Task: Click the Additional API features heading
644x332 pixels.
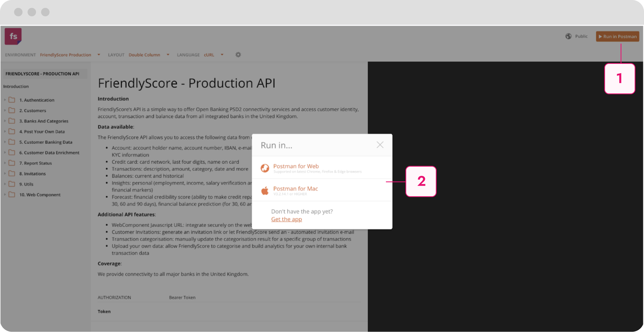Action: pyautogui.click(x=127, y=214)
